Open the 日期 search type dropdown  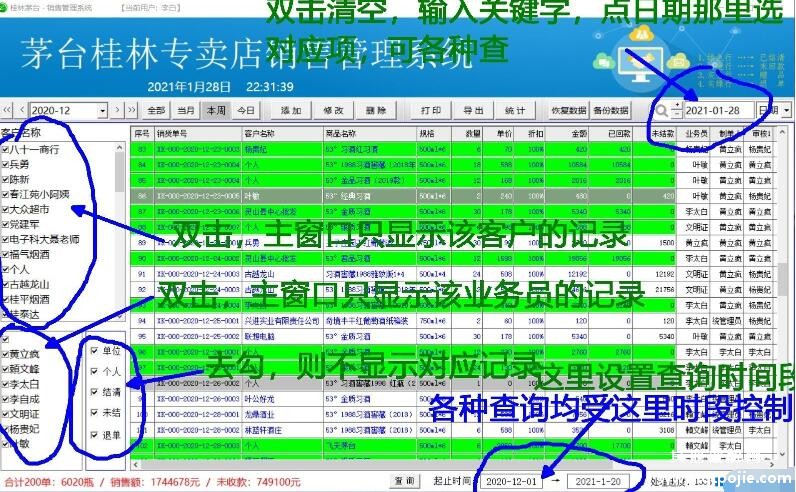(x=786, y=110)
